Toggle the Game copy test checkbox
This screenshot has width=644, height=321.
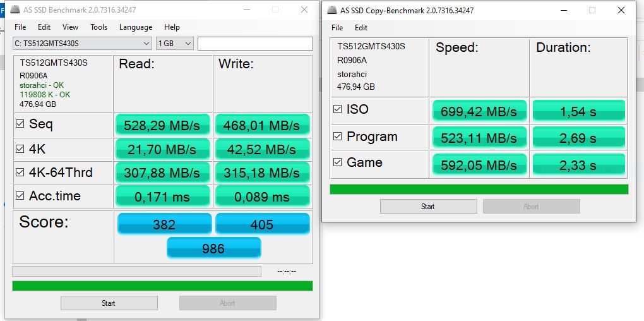pyautogui.click(x=337, y=162)
